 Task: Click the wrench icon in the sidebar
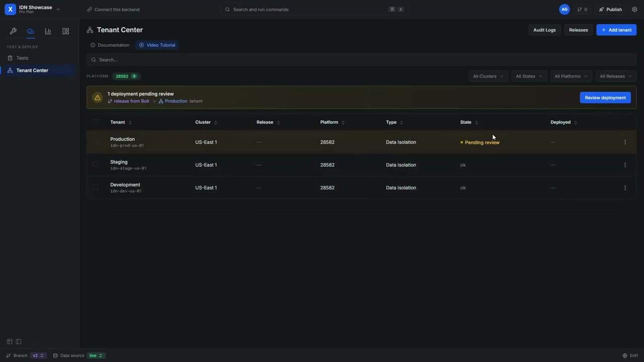click(13, 31)
